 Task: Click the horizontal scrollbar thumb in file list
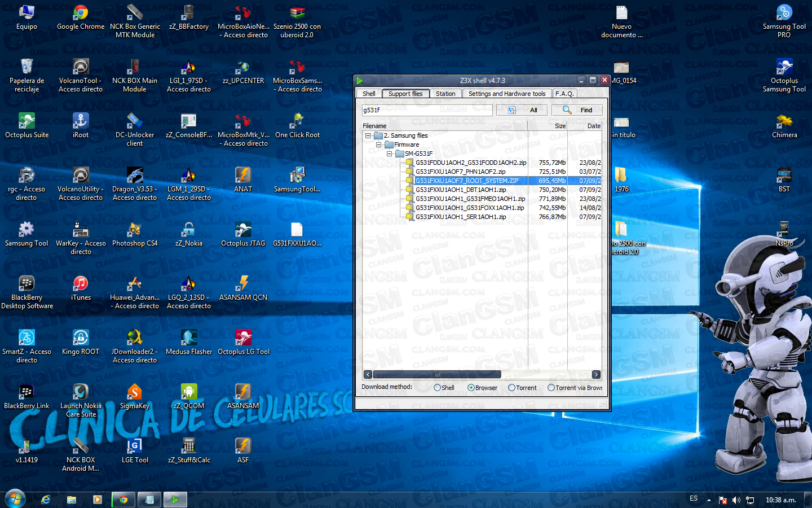437,374
